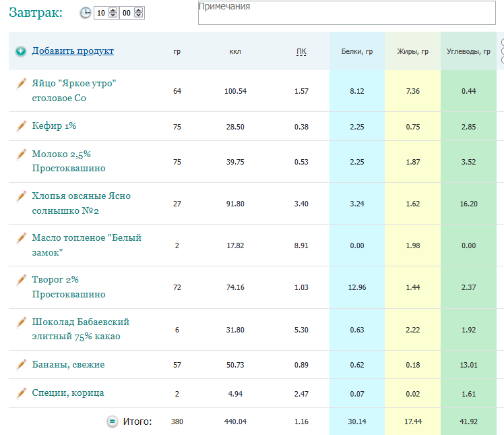This screenshot has height=435, width=504.
Task: Decrease breakfast hour with down arrow
Action: click(113, 15)
